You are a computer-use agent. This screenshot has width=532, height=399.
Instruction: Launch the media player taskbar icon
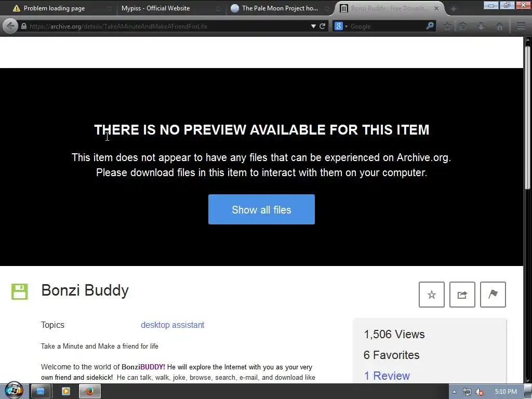pyautogui.click(x=65, y=391)
